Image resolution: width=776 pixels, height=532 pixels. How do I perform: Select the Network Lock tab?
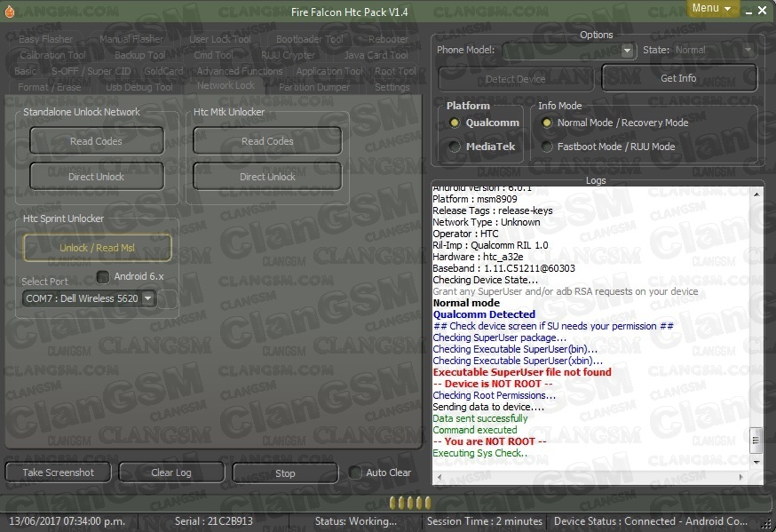(226, 85)
